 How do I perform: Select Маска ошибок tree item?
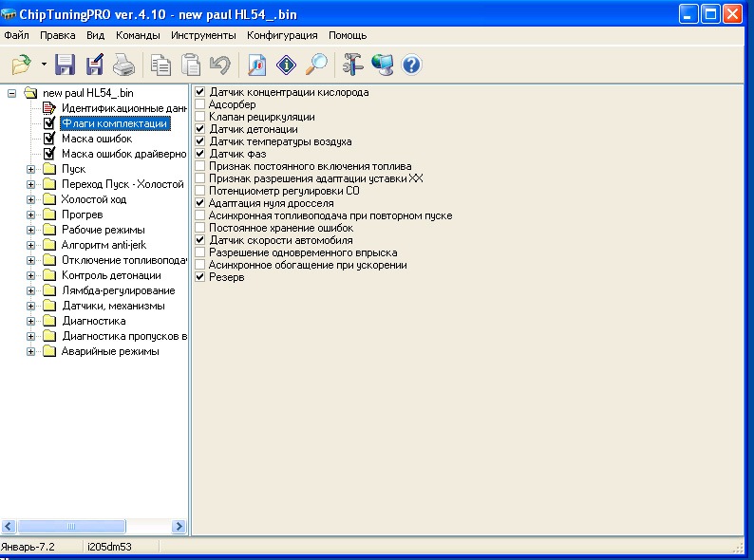tap(97, 139)
